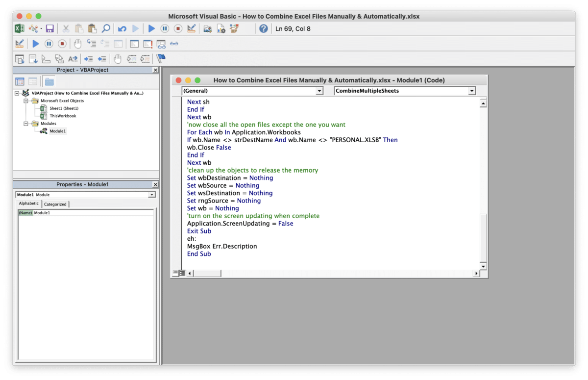Open the Object Browser
Screen dimensions: 588x380
[234, 28]
